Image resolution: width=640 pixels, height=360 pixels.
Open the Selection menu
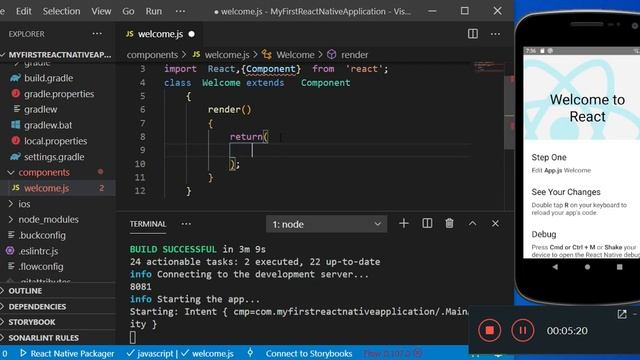click(61, 11)
